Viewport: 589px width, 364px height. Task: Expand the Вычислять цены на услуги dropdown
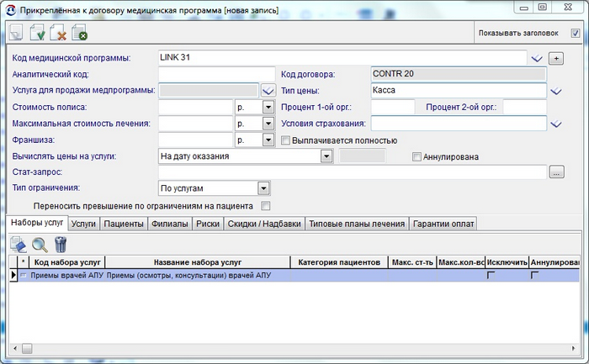[x=326, y=156]
